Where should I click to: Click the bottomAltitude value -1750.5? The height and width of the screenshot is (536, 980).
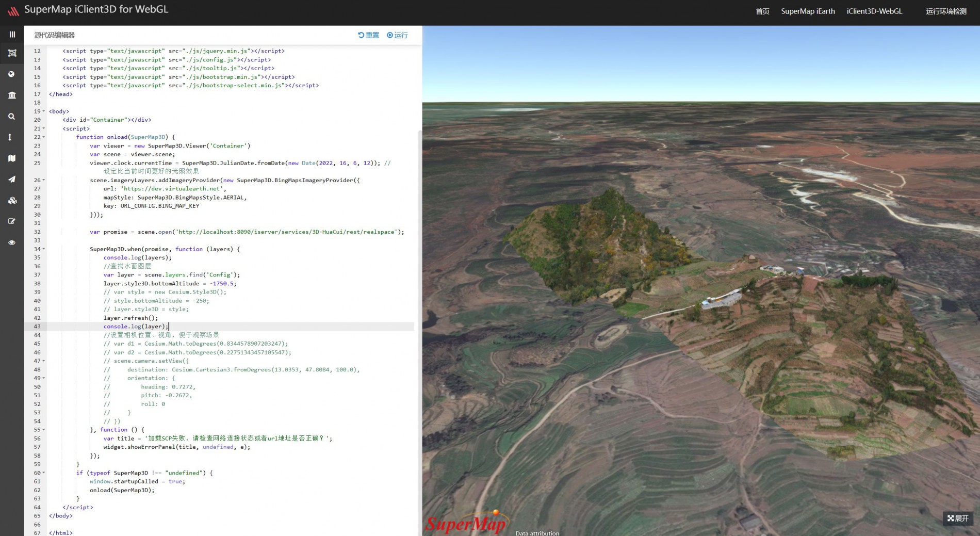pos(222,284)
